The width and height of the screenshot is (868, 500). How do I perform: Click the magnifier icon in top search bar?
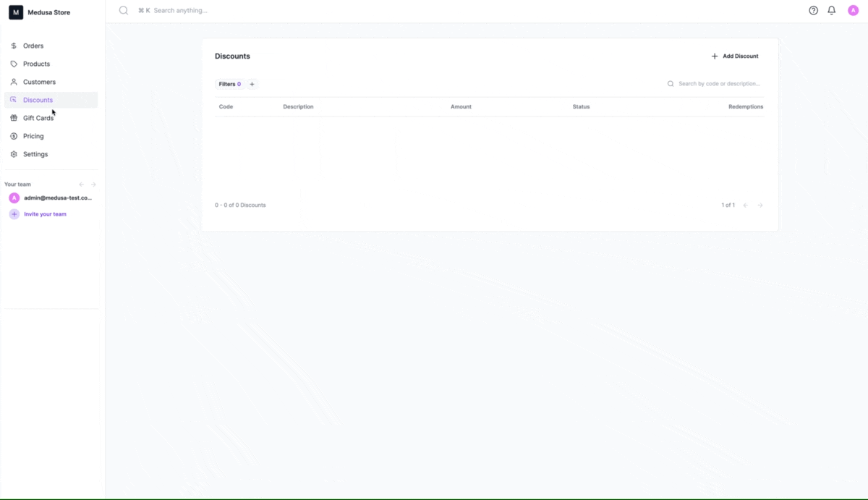pos(124,11)
